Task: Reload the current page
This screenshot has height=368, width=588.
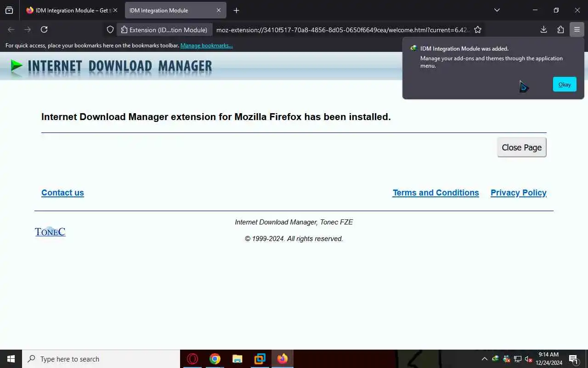Action: click(x=44, y=29)
